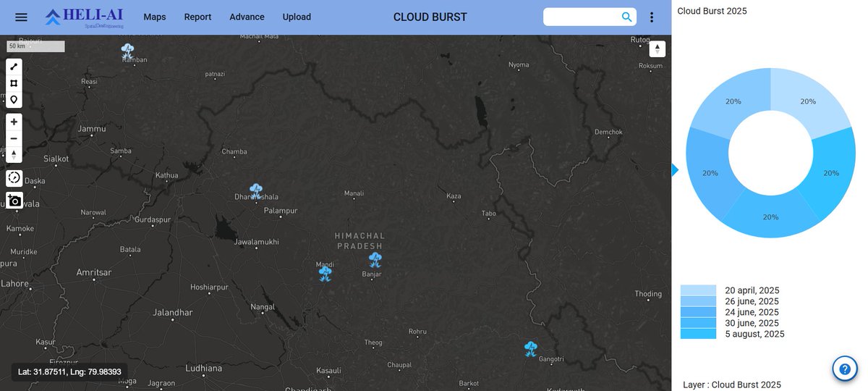The width and height of the screenshot is (868, 391).
Task: Click the 'Cloud Burst 2025' chart title
Action: [712, 11]
